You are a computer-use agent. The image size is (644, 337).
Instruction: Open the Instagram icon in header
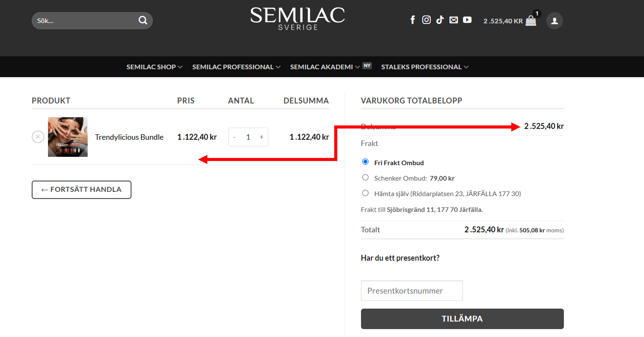pyautogui.click(x=426, y=20)
